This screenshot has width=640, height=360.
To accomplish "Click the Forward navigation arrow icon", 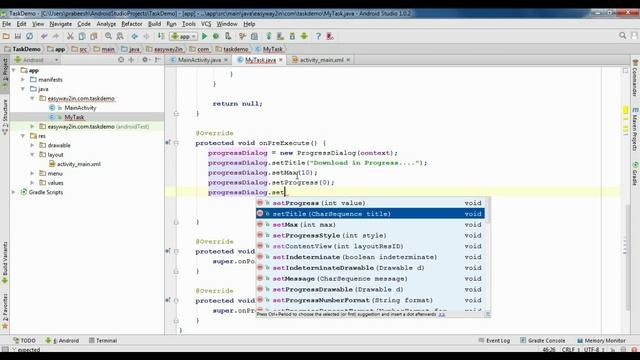I will (146, 36).
